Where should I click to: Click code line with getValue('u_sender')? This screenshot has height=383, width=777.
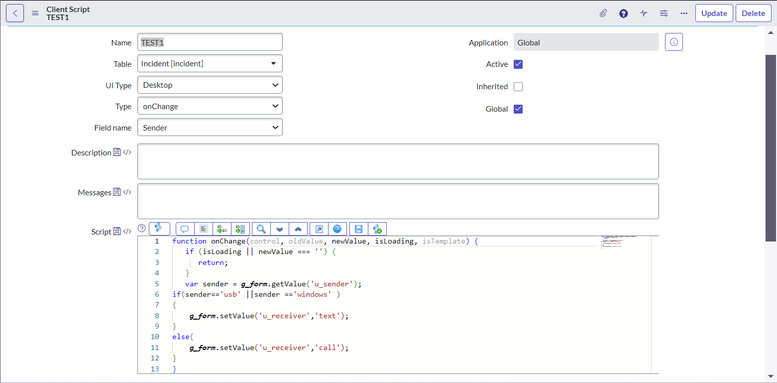coord(274,284)
